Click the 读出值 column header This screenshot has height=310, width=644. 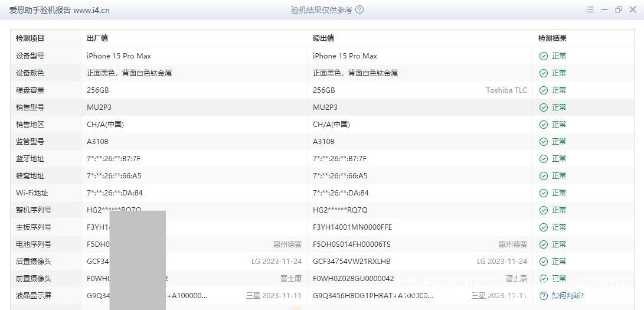coord(323,38)
